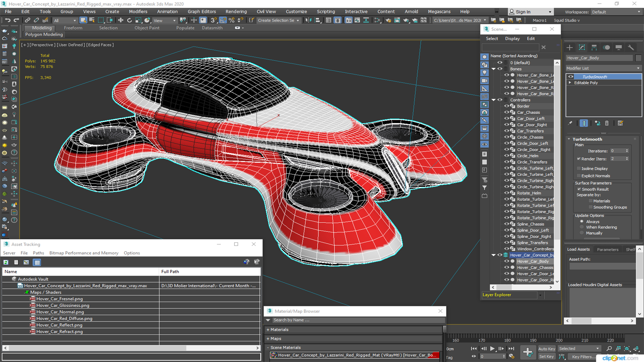Click Pin Stack icon below modifier list
Image resolution: width=644 pixels, height=362 pixels.
pos(570,123)
